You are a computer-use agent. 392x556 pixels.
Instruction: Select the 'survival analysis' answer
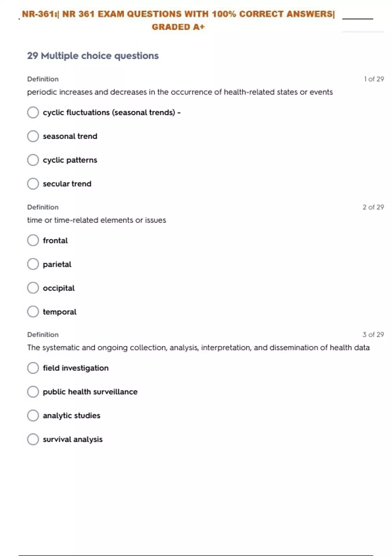(x=33, y=439)
